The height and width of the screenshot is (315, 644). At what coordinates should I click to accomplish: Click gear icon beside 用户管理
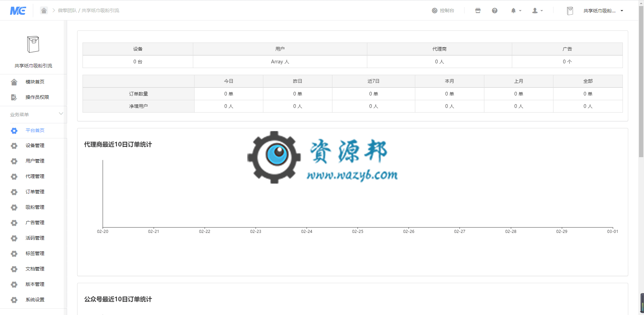(14, 161)
